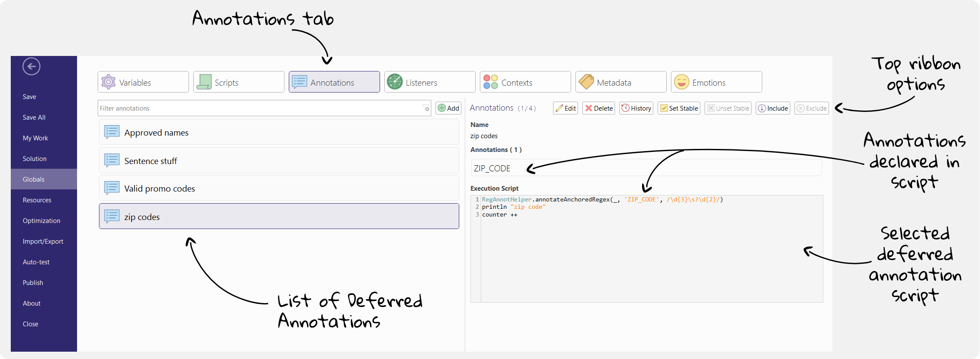Click the green plus Add icon

pyautogui.click(x=442, y=108)
